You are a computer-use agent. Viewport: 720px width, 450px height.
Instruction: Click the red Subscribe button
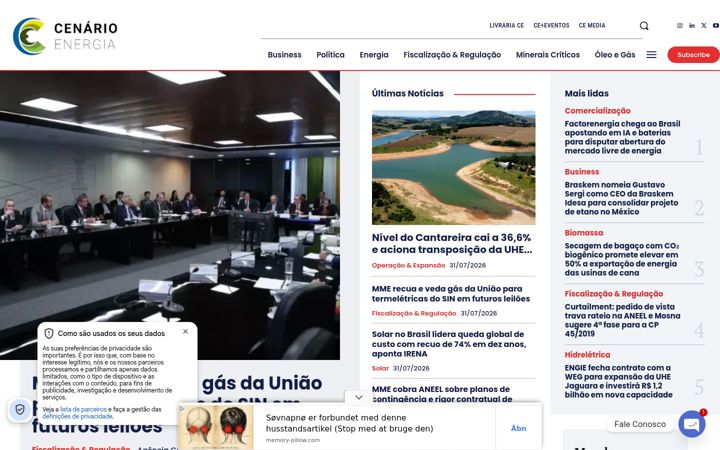tap(693, 55)
